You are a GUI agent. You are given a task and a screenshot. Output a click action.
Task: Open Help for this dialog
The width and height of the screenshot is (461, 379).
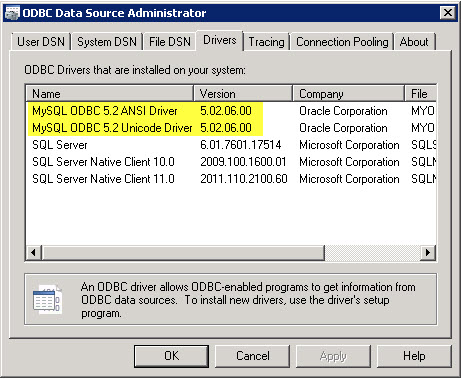point(414,356)
